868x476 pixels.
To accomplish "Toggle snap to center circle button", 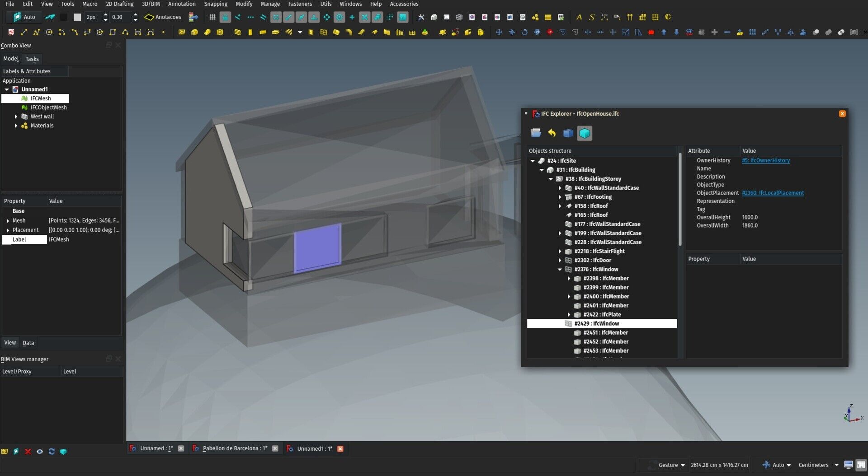I will click(x=340, y=17).
